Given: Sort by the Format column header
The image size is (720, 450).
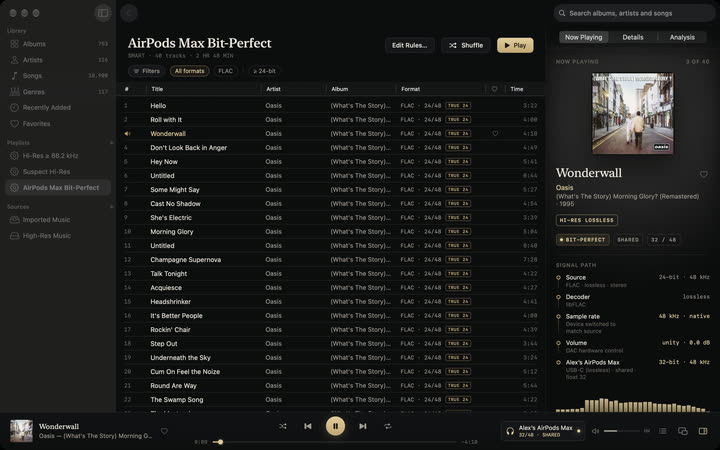Looking at the screenshot, I should [411, 89].
